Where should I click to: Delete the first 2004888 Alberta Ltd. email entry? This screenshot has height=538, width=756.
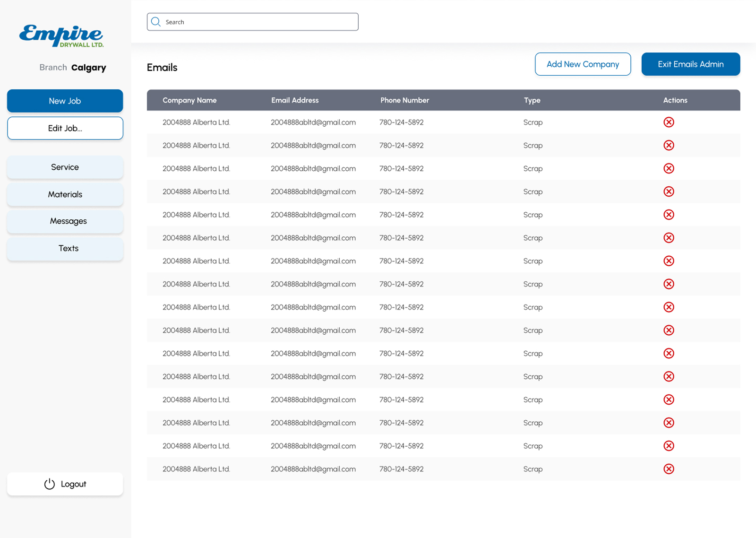point(669,122)
